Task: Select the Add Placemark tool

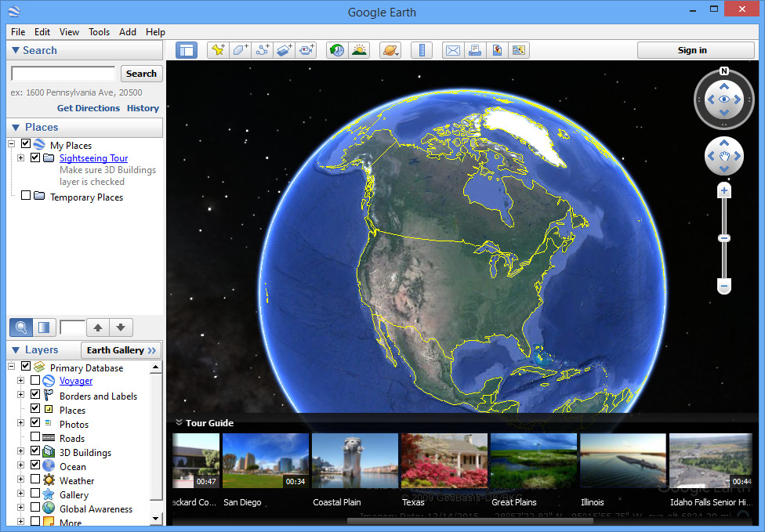Action: tap(217, 49)
